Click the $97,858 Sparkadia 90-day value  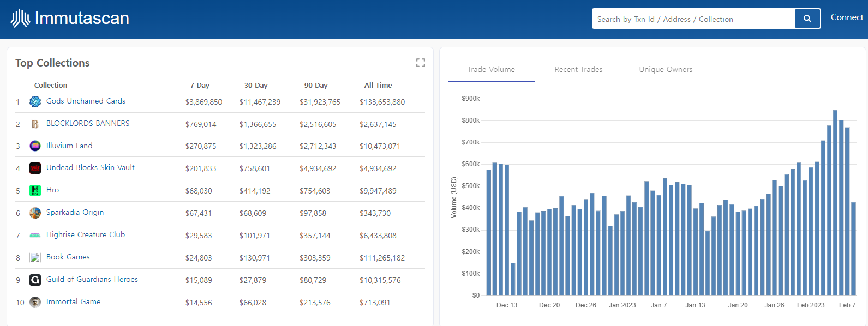point(313,213)
